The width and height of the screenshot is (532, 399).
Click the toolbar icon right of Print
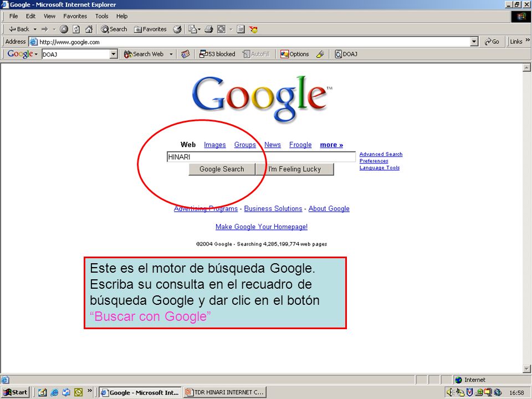221,29
